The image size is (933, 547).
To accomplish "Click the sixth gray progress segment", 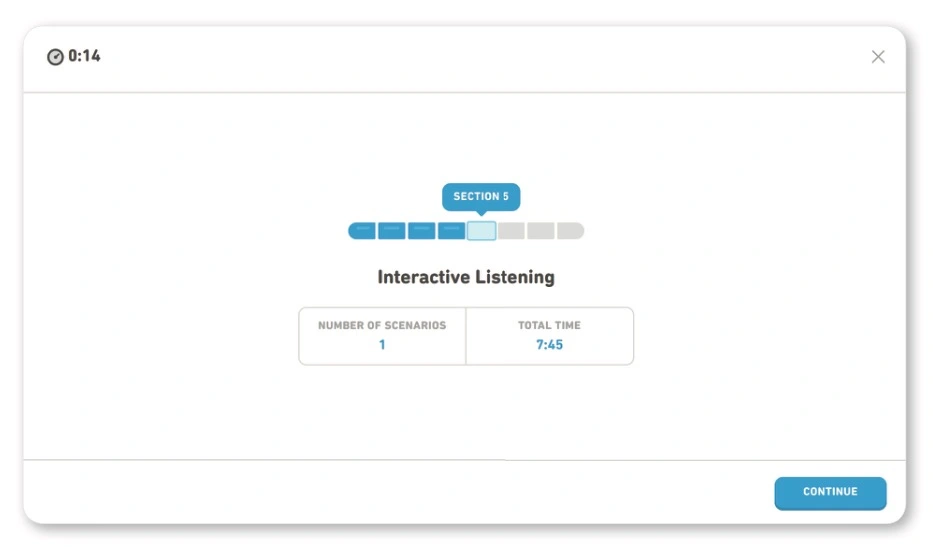I will tap(511, 231).
